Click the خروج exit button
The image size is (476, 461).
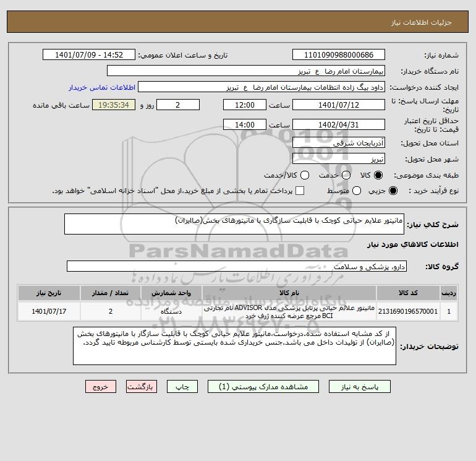101,387
